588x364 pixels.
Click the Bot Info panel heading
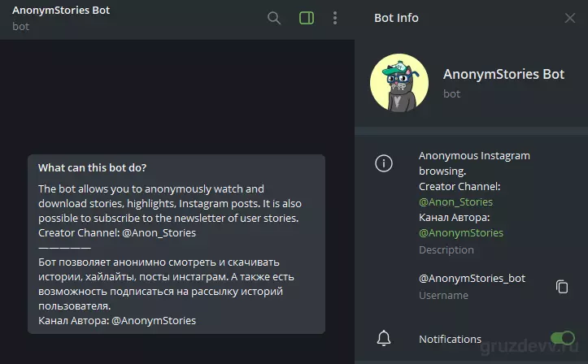[x=396, y=18]
